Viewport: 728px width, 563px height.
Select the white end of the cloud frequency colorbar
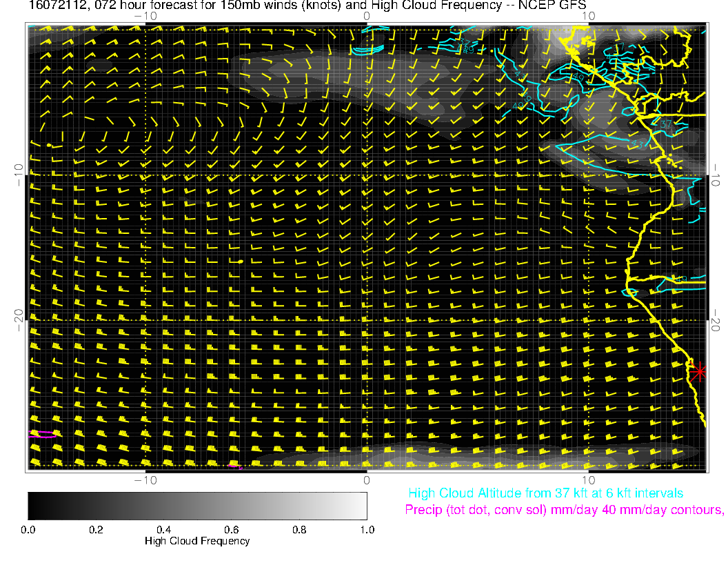(x=361, y=505)
